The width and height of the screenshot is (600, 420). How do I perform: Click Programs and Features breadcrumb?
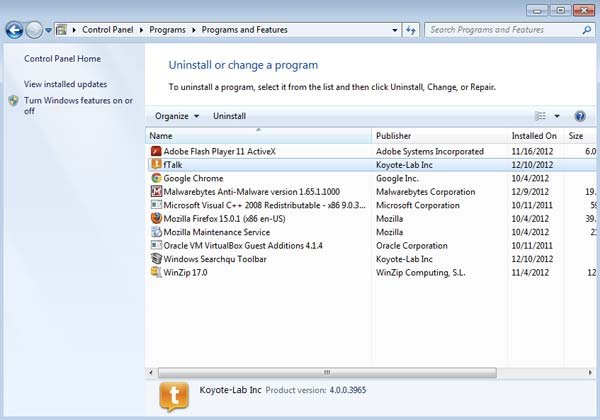245,30
